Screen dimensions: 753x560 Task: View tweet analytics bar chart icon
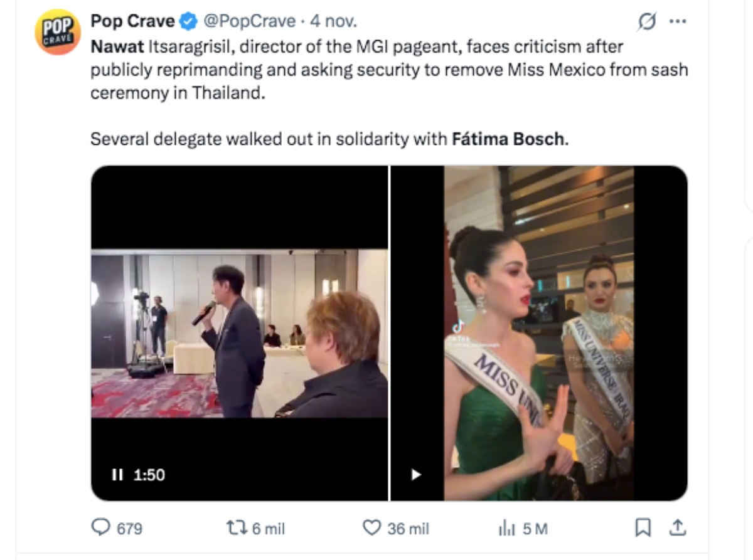(506, 528)
